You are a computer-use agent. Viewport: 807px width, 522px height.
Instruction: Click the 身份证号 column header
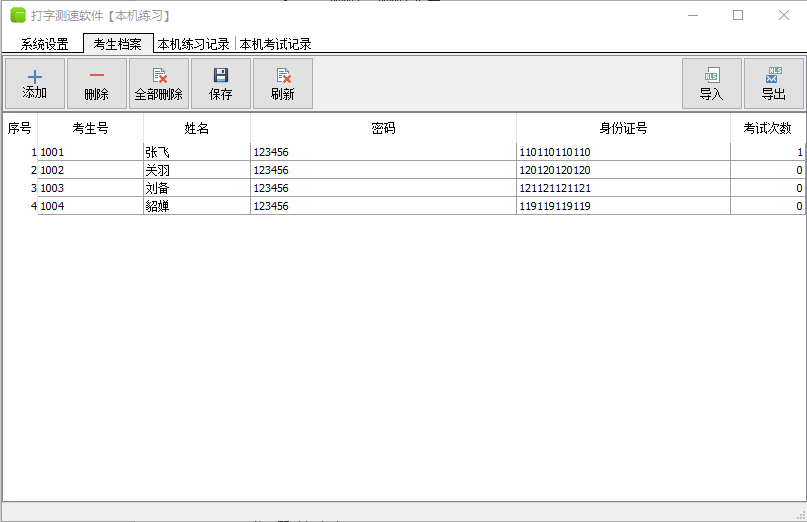click(623, 128)
